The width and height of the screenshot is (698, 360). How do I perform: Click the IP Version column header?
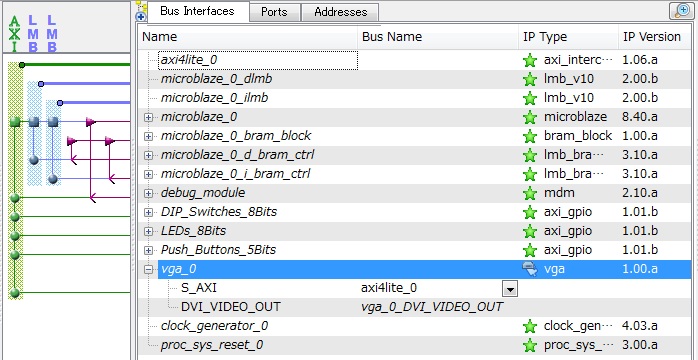pyautogui.click(x=654, y=37)
